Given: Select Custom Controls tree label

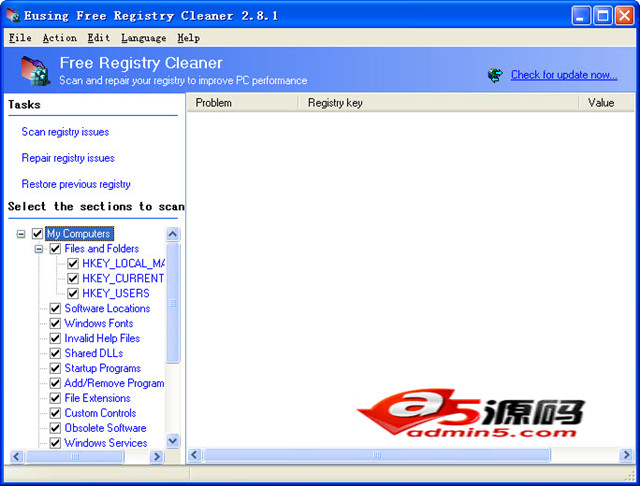Looking at the screenshot, I should (100, 413).
